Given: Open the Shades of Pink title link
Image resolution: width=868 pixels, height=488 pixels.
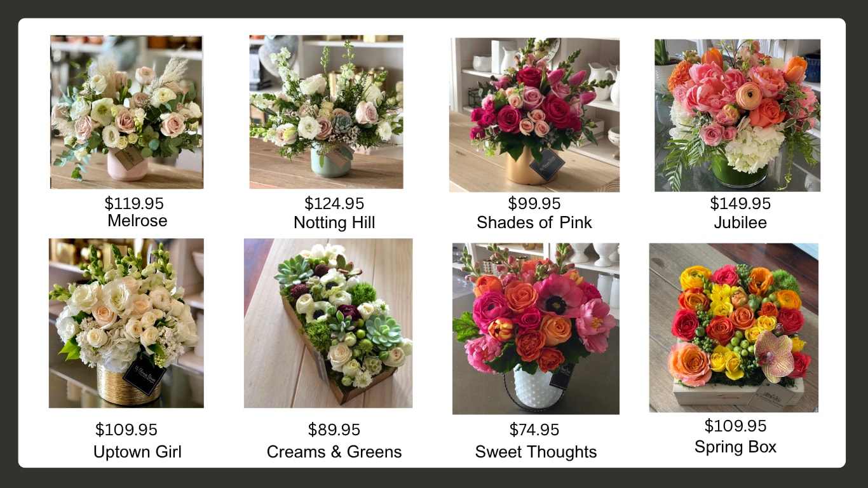Looking at the screenshot, I should (x=534, y=222).
